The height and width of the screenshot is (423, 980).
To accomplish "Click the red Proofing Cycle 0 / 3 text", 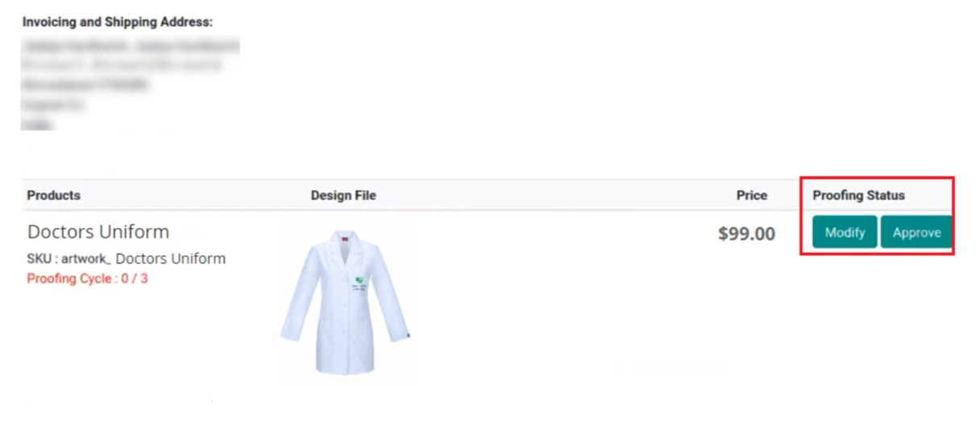I will pyautogui.click(x=88, y=279).
